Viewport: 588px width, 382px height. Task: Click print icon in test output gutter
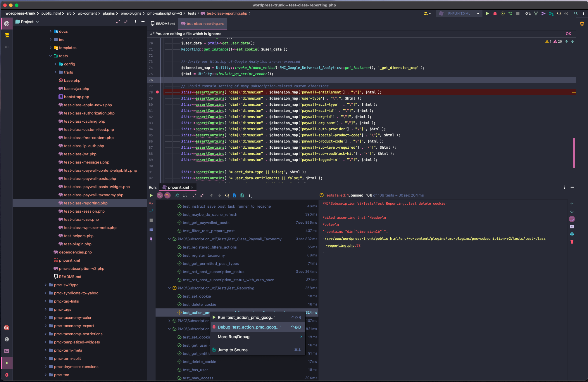[x=572, y=234]
